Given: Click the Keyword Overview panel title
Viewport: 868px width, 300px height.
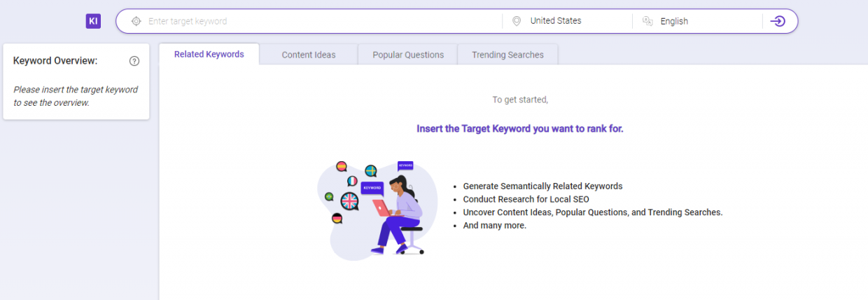Looking at the screenshot, I should click(55, 61).
